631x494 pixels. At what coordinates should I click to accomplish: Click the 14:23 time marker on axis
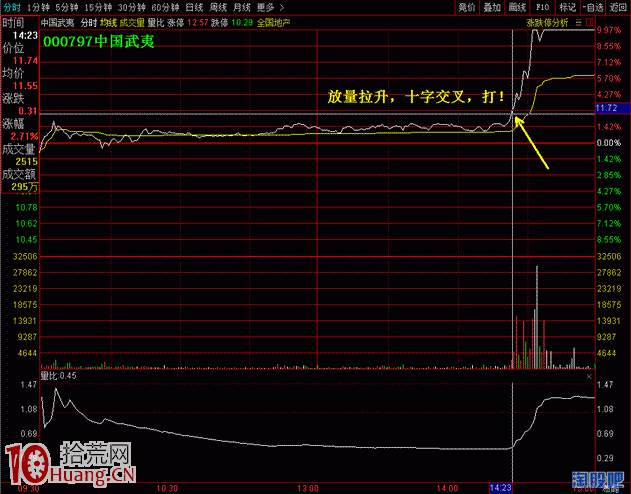(500, 488)
